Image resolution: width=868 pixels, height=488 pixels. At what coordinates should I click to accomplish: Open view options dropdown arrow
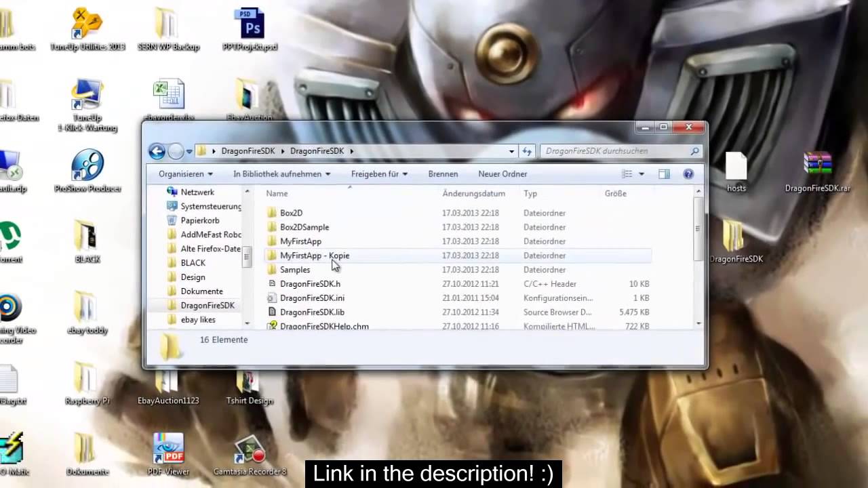pyautogui.click(x=642, y=174)
